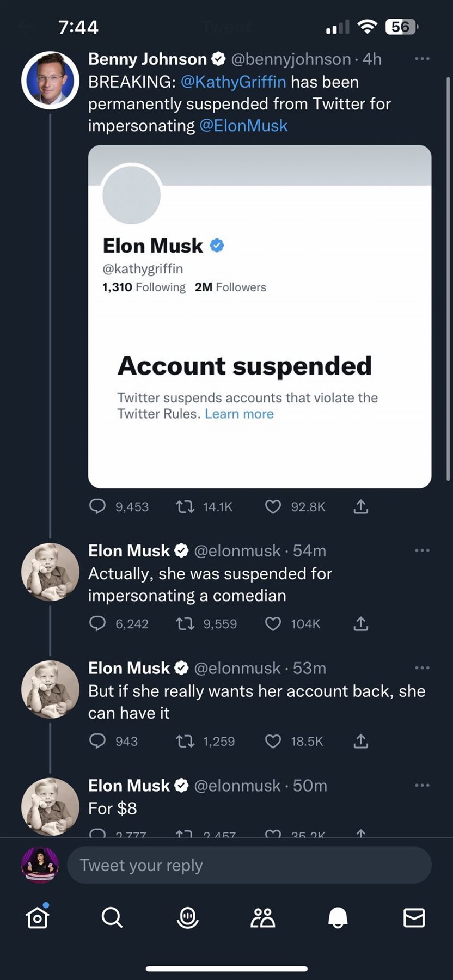
Task: Tap the Learn more link
Action: click(239, 414)
